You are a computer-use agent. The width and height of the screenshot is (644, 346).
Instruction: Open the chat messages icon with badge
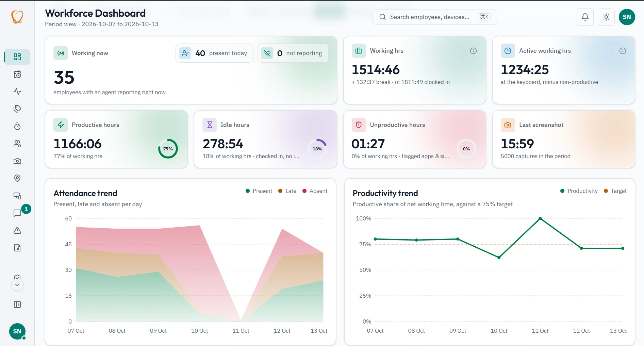pyautogui.click(x=17, y=213)
